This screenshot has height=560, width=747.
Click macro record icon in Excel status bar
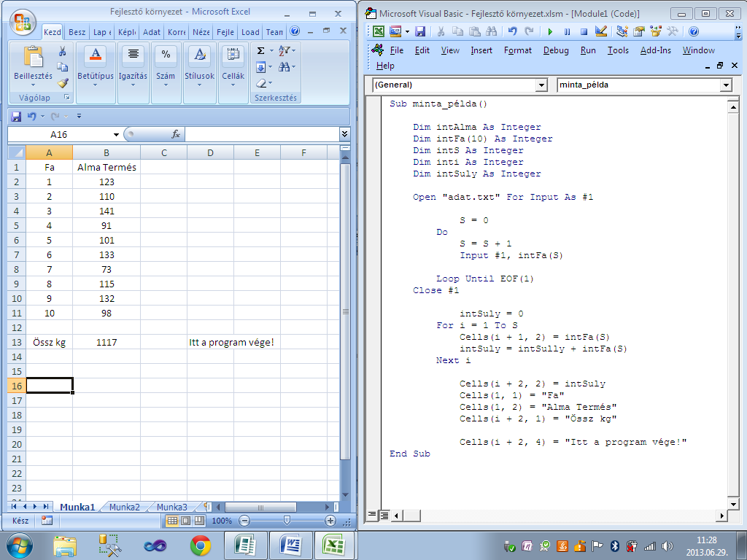coord(47,521)
